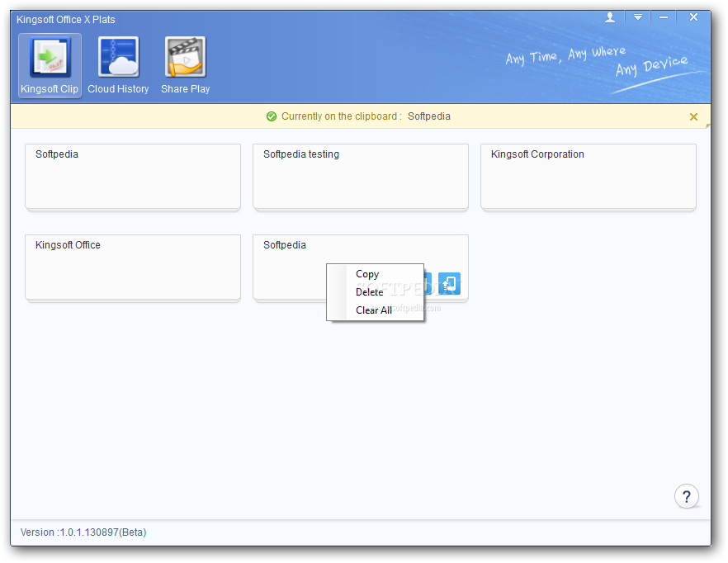Launch the Share Play feature
Viewport: 728px width, 563px height.
(x=185, y=65)
